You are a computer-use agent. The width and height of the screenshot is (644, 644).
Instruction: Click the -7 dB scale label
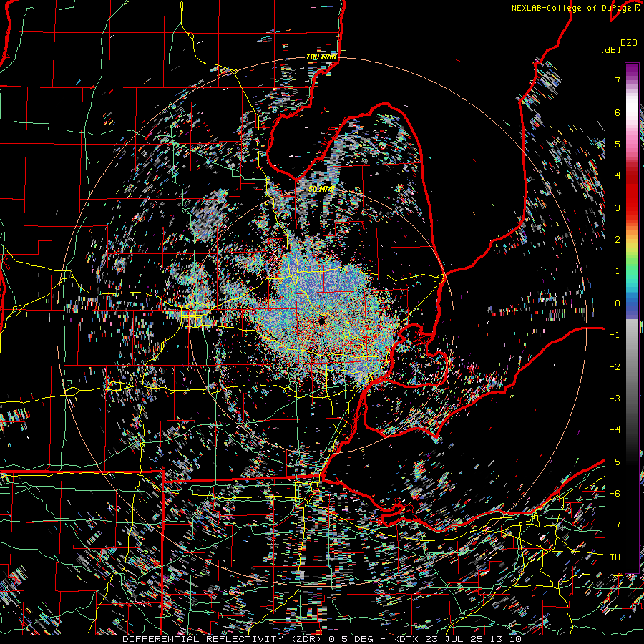[615, 525]
